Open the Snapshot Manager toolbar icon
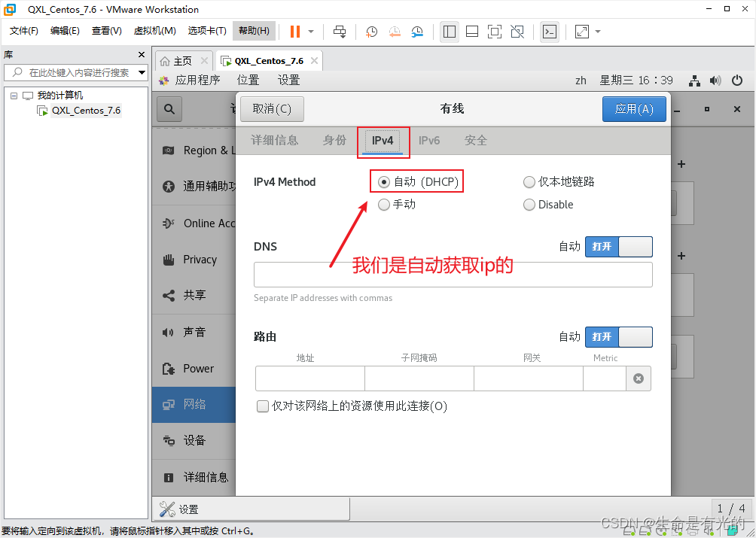The width and height of the screenshot is (756, 538). (x=416, y=31)
